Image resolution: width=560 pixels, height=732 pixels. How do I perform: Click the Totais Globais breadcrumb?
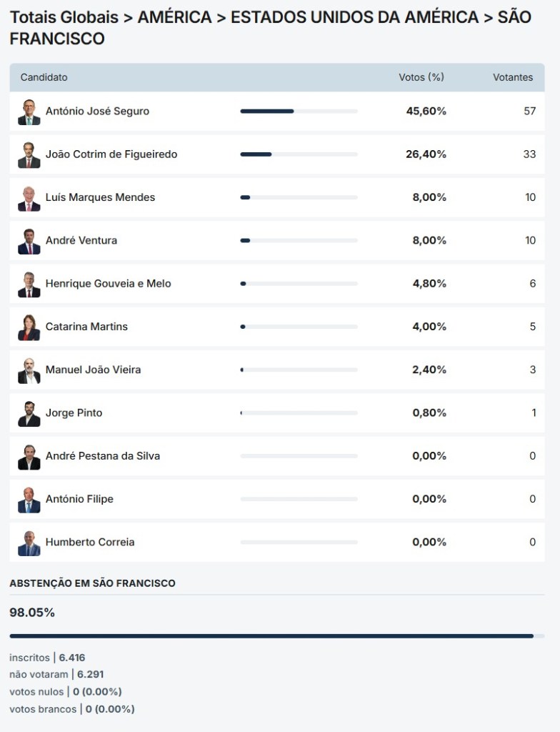[x=64, y=17]
